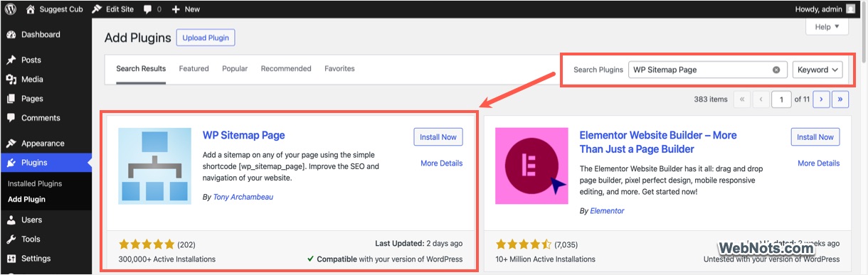Click the WP Sitemap Page star rating

146,244
